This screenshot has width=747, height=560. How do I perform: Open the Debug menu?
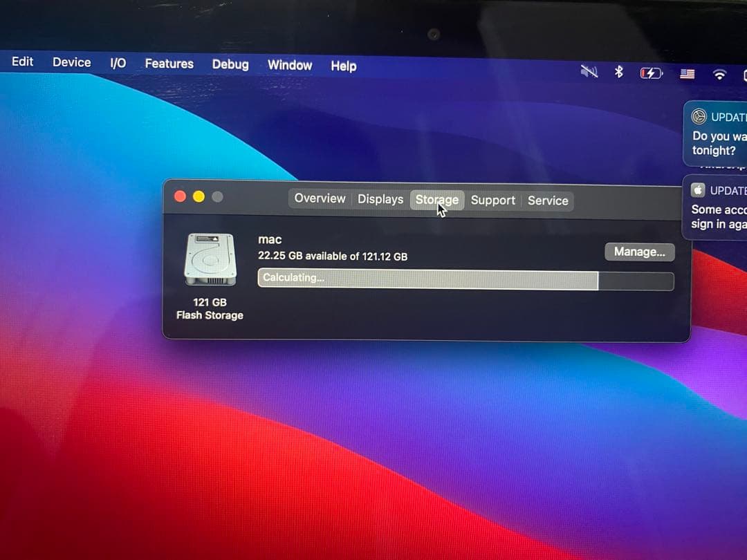coord(230,64)
